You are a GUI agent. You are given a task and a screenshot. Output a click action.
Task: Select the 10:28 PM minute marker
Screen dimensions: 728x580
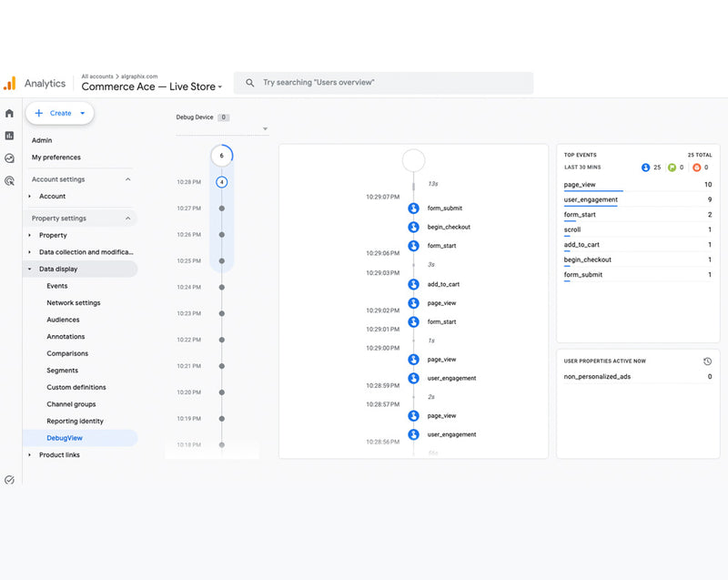tap(221, 182)
